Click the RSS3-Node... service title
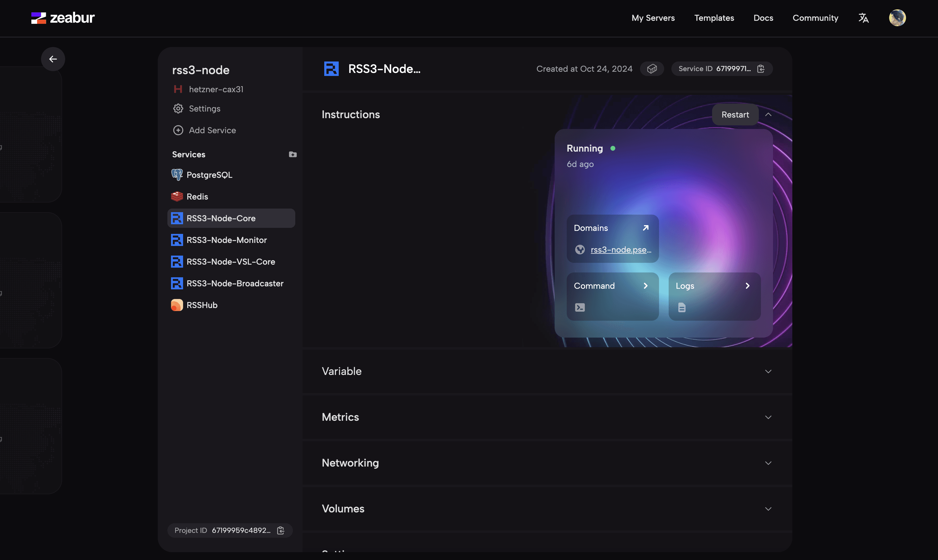The width and height of the screenshot is (938, 560). point(384,69)
